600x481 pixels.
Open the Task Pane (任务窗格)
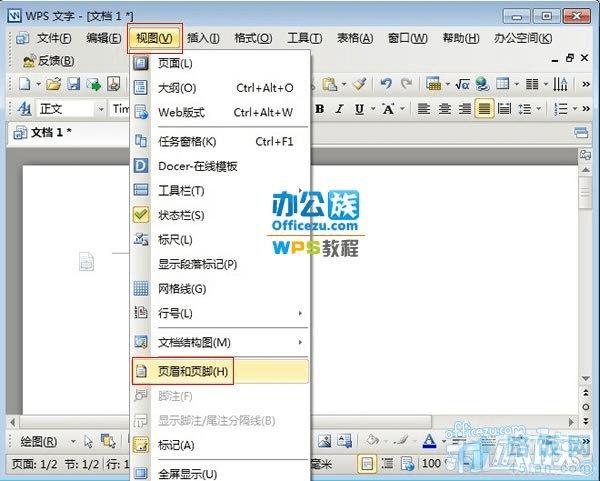tap(220, 142)
